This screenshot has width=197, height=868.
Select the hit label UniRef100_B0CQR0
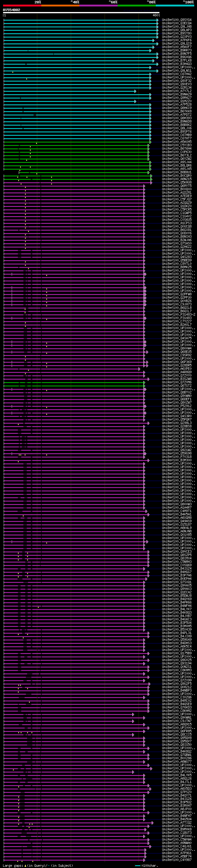177,176
